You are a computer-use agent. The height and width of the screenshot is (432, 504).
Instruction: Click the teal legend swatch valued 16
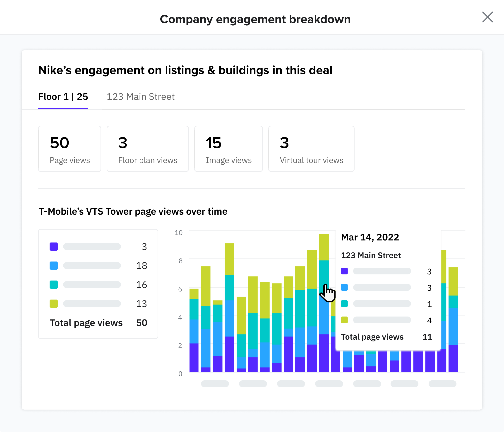(53, 285)
